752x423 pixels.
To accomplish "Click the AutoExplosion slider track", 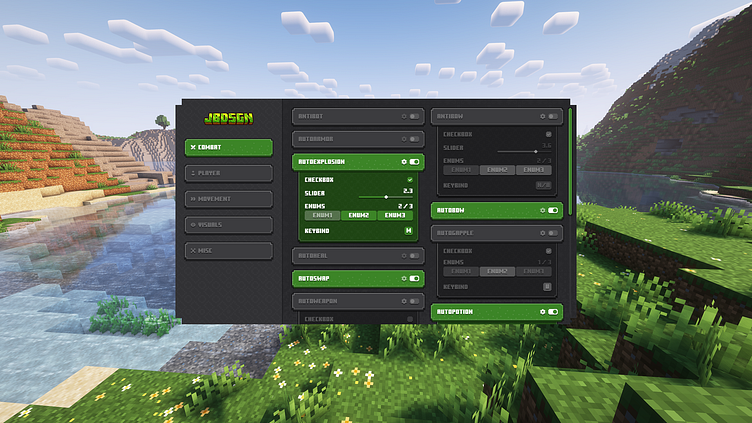I will [x=386, y=197].
